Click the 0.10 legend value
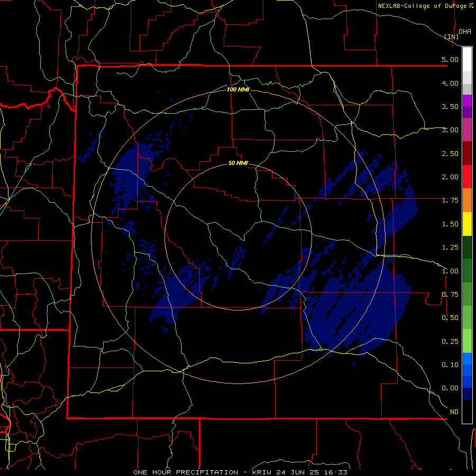 click(450, 365)
